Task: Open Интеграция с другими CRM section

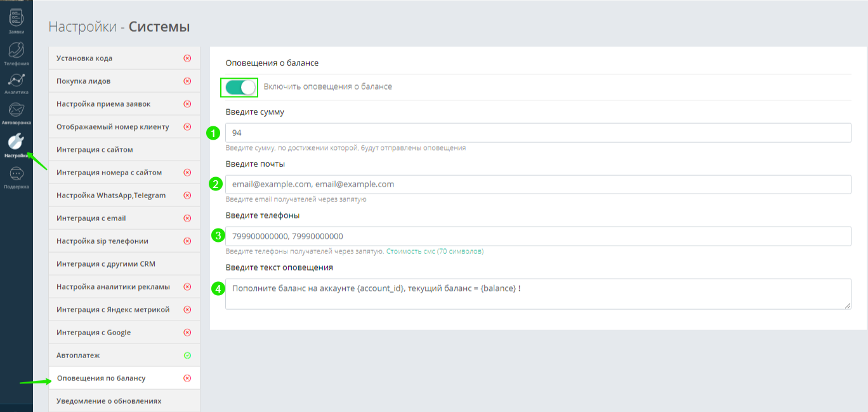Action: (124, 264)
